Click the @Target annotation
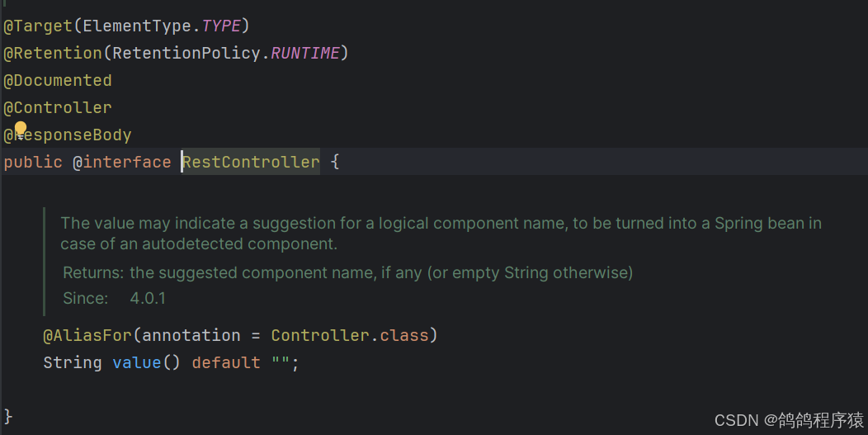This screenshot has width=868, height=435. pos(38,26)
